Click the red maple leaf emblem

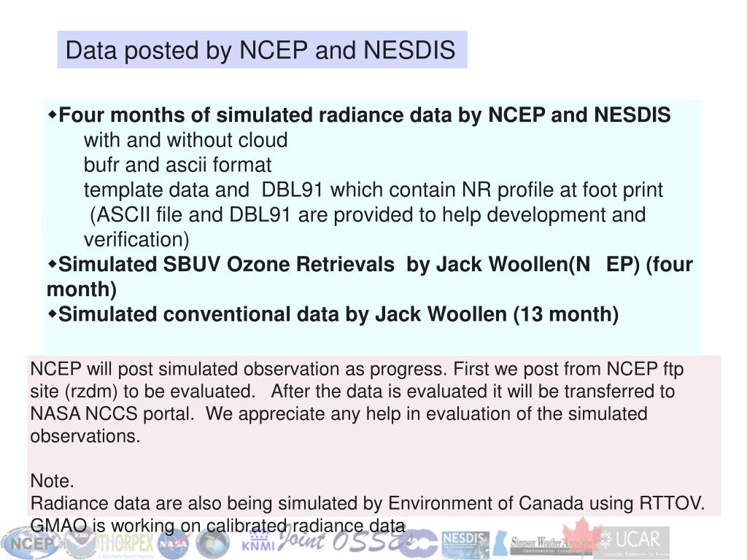tap(582, 536)
